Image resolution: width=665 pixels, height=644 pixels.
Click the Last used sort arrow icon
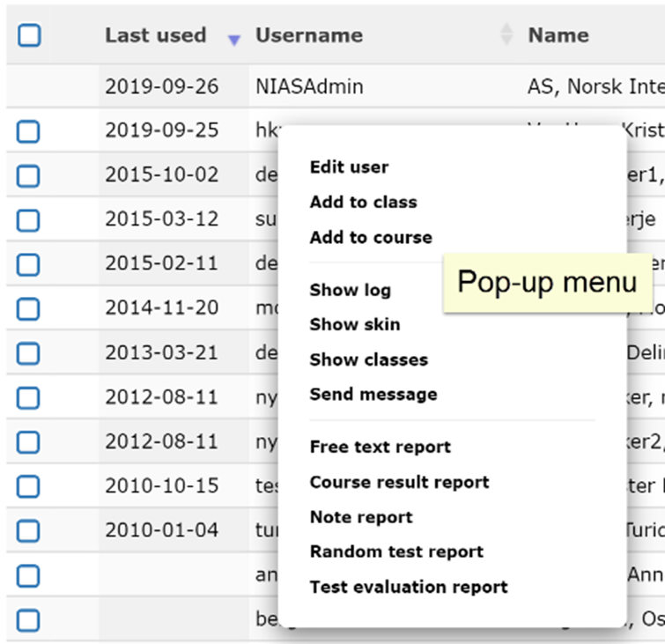[x=233, y=40]
